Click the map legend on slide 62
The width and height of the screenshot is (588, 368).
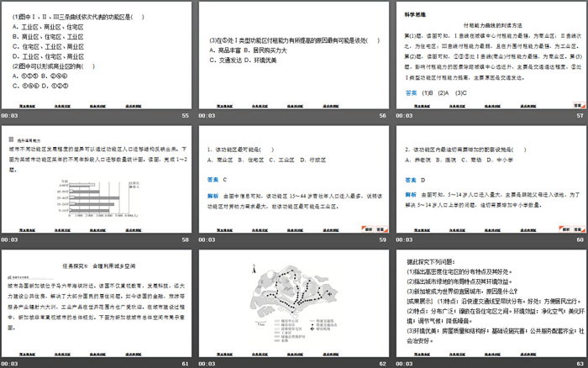coord(306,330)
